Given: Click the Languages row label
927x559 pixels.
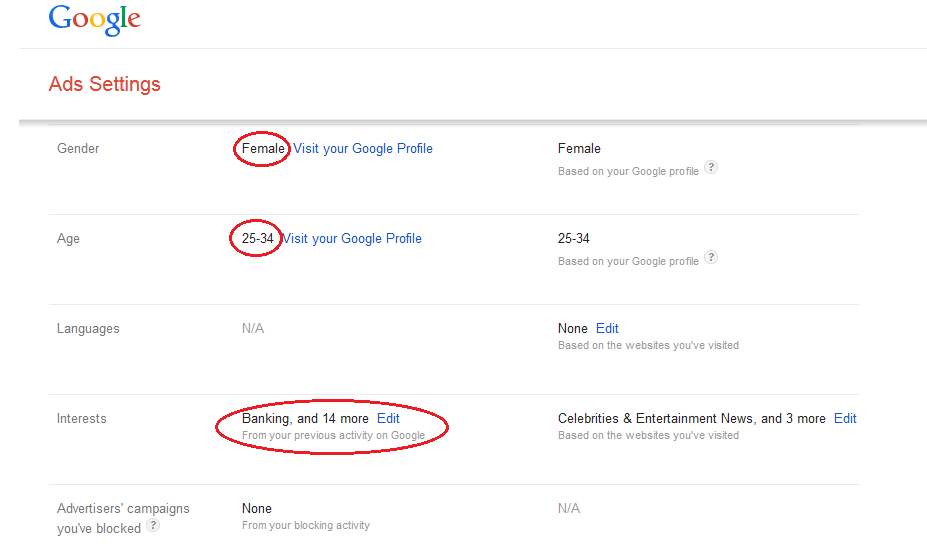Looking at the screenshot, I should 88,329.
